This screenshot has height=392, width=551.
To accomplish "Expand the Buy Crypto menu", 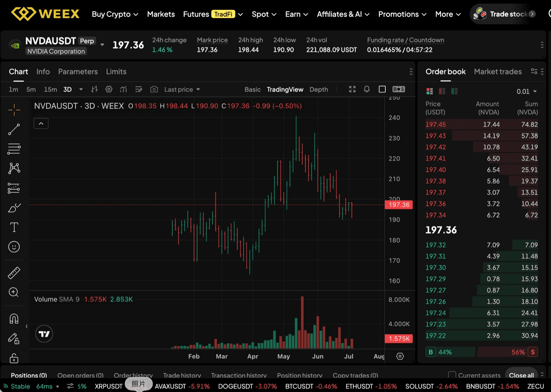I will click(x=115, y=14).
